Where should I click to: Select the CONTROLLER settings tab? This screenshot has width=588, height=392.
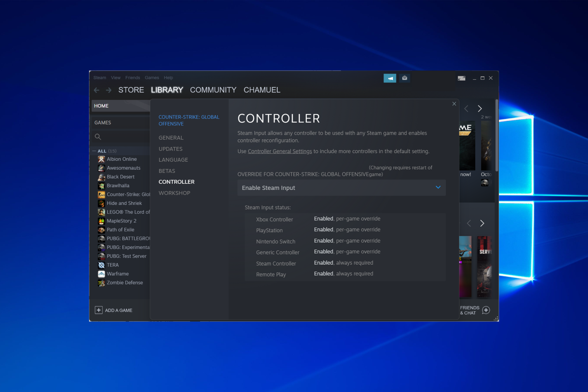[176, 182]
